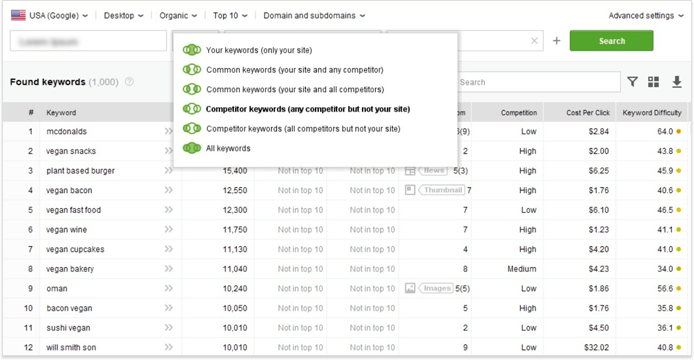Select All keywords option
Screen dimensions: 694x360
click(x=228, y=148)
